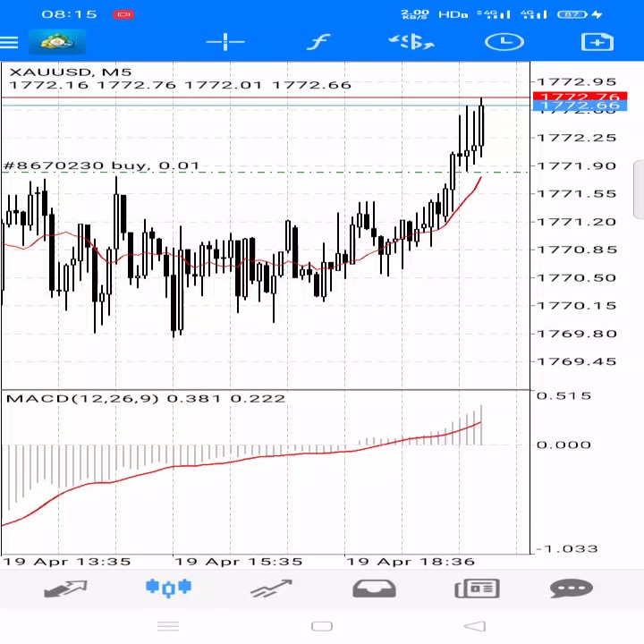Image resolution: width=644 pixels, height=644 pixels.
Task: Tap the red 1772.76 ask price label
Action: [x=580, y=96]
